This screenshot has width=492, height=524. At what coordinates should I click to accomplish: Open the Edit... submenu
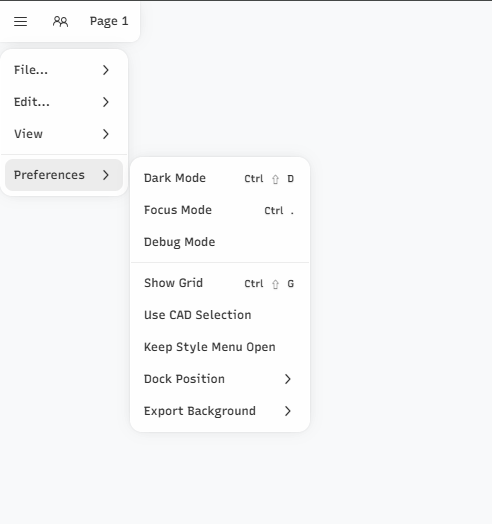(x=64, y=102)
